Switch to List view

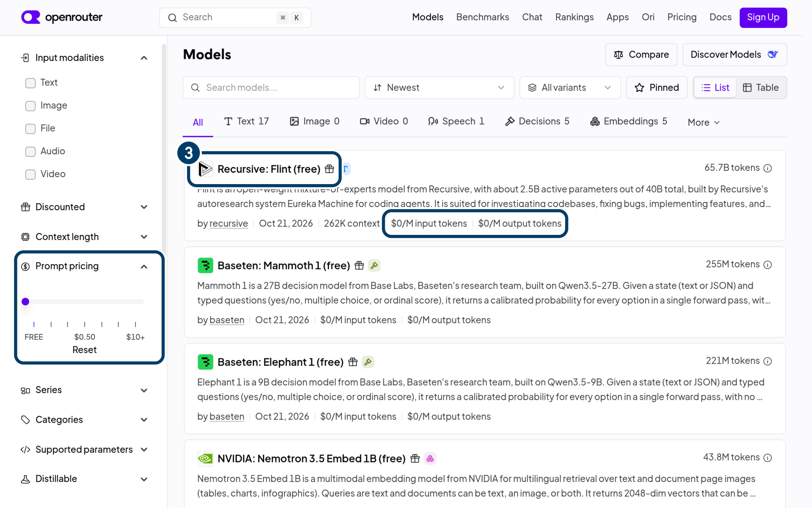(715, 88)
